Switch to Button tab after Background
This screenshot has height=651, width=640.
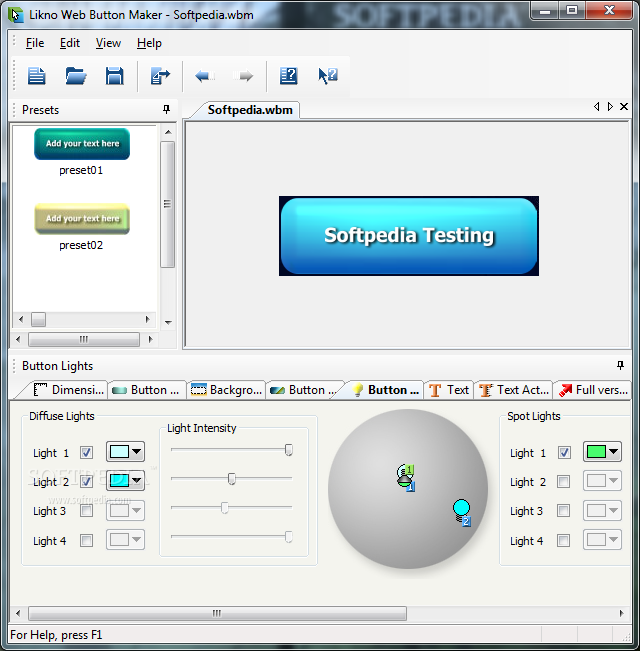tap(305, 390)
